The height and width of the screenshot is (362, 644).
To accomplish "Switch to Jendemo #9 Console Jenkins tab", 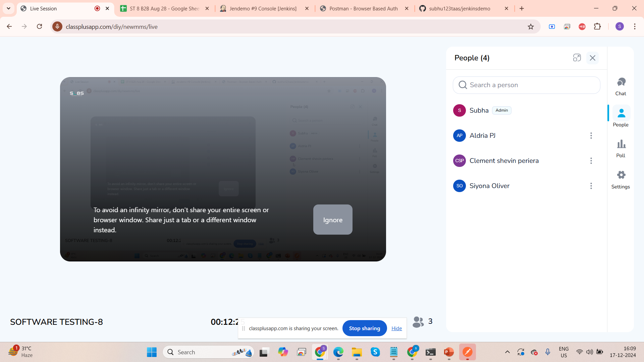I will pos(263,9).
